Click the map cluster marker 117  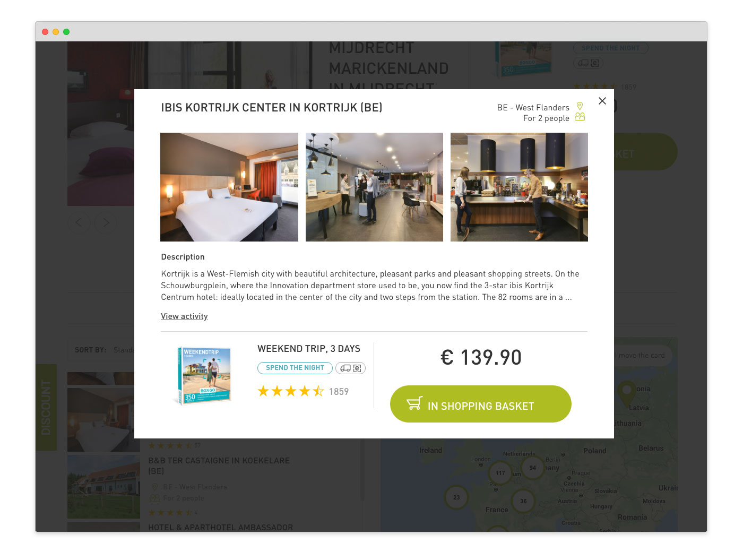(x=500, y=473)
